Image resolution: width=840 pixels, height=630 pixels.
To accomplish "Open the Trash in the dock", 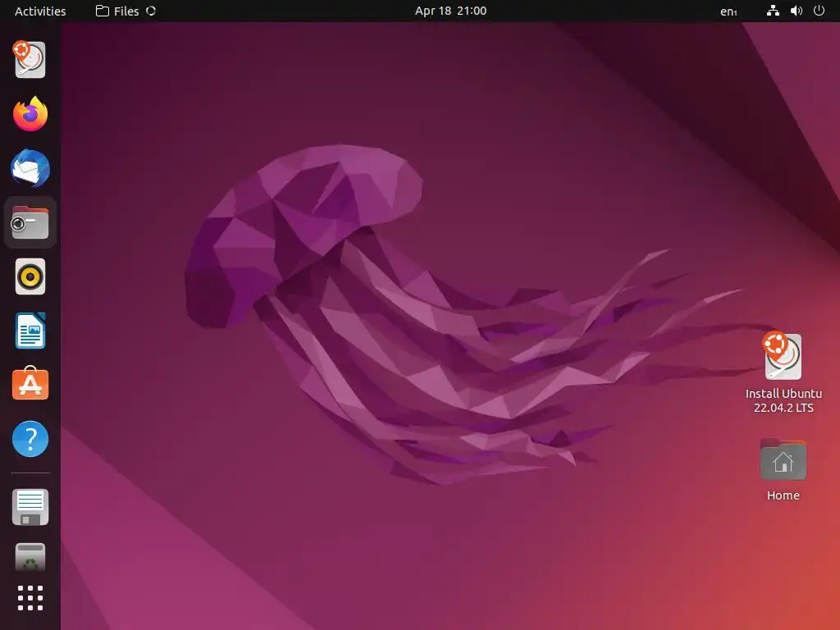I will pos(30,557).
